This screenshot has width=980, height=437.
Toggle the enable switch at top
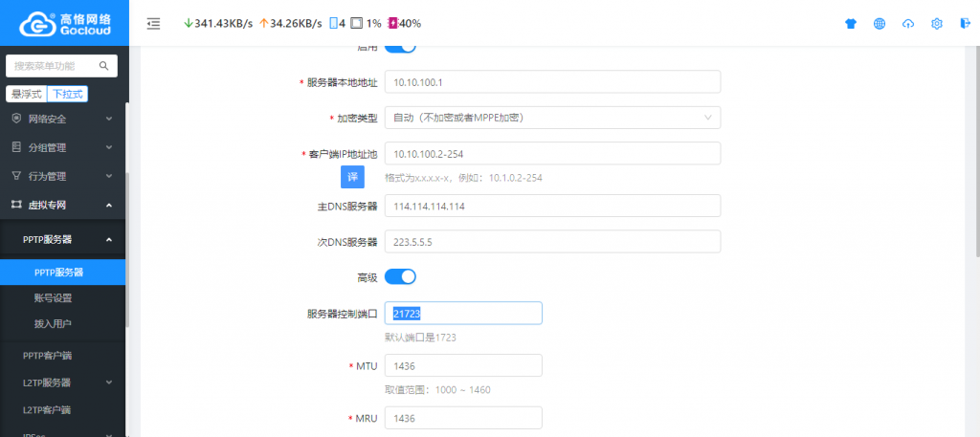pos(400,48)
